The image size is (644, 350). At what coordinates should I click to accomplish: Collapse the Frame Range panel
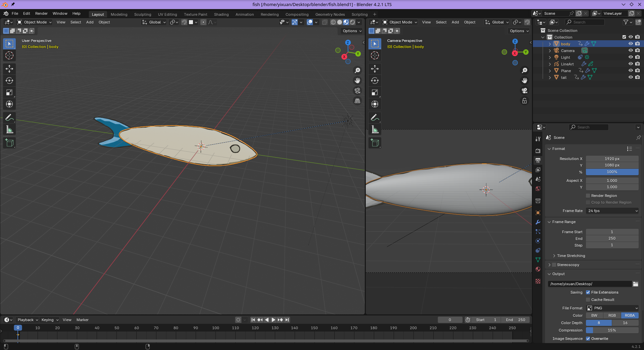(564, 222)
